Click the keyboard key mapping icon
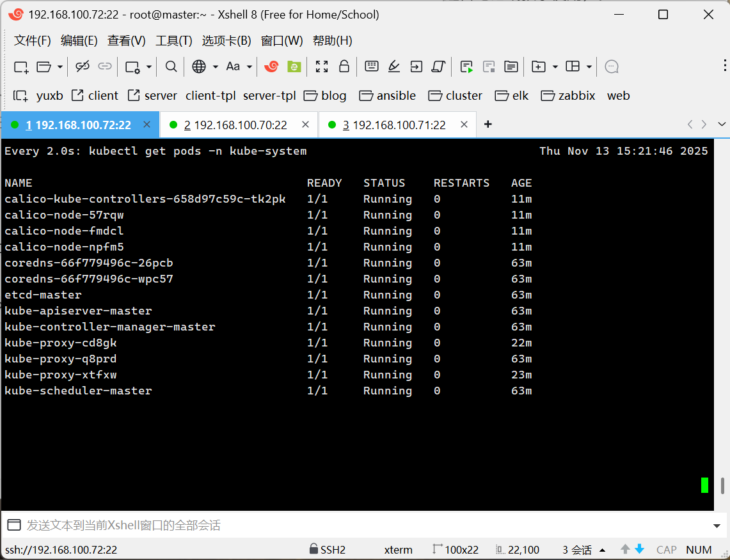 pos(372,66)
